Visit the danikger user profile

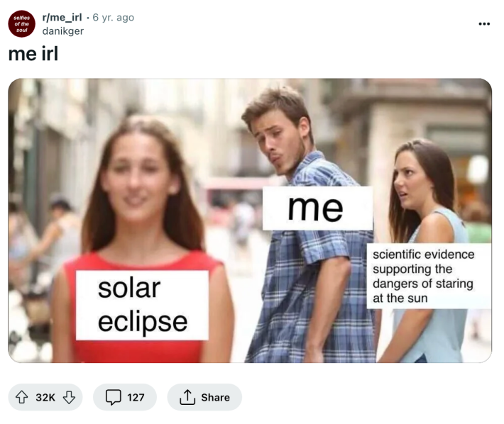click(x=62, y=31)
